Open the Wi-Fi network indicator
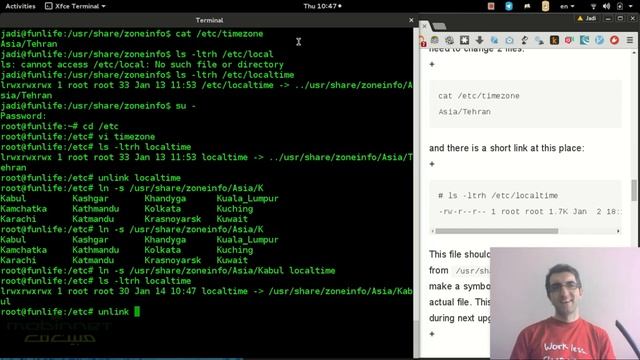The width and height of the screenshot is (640, 360). tap(593, 6)
